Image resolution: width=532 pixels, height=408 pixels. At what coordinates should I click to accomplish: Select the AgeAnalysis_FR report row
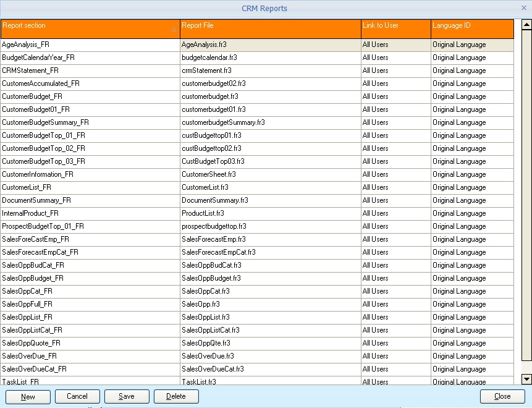(x=90, y=45)
